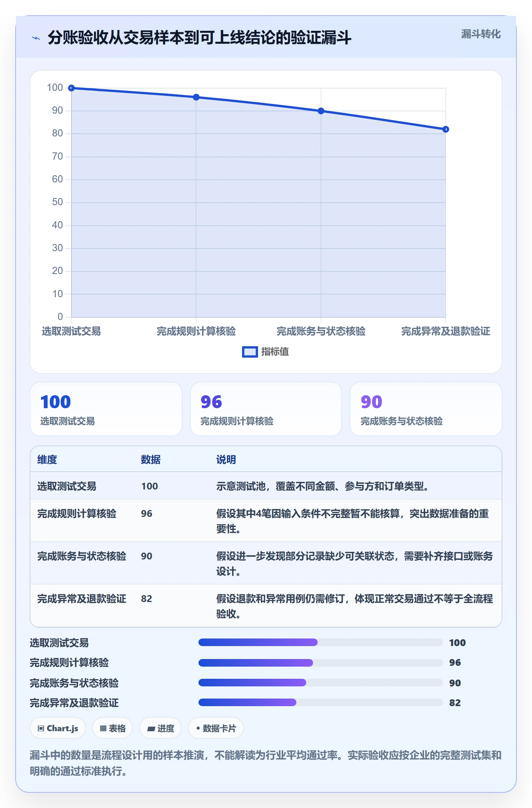532x808 pixels.
Task: Click the description starting 假设退款和异常
Action: click(355, 607)
